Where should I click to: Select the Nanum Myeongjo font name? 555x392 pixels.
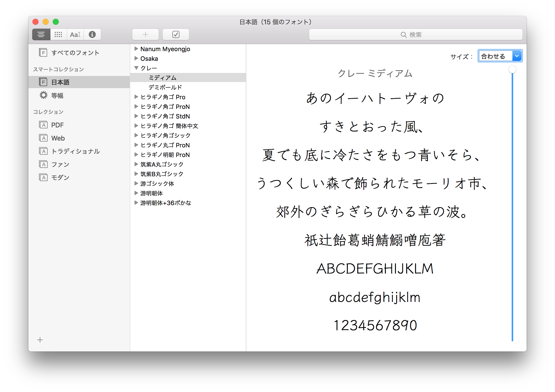(x=165, y=49)
